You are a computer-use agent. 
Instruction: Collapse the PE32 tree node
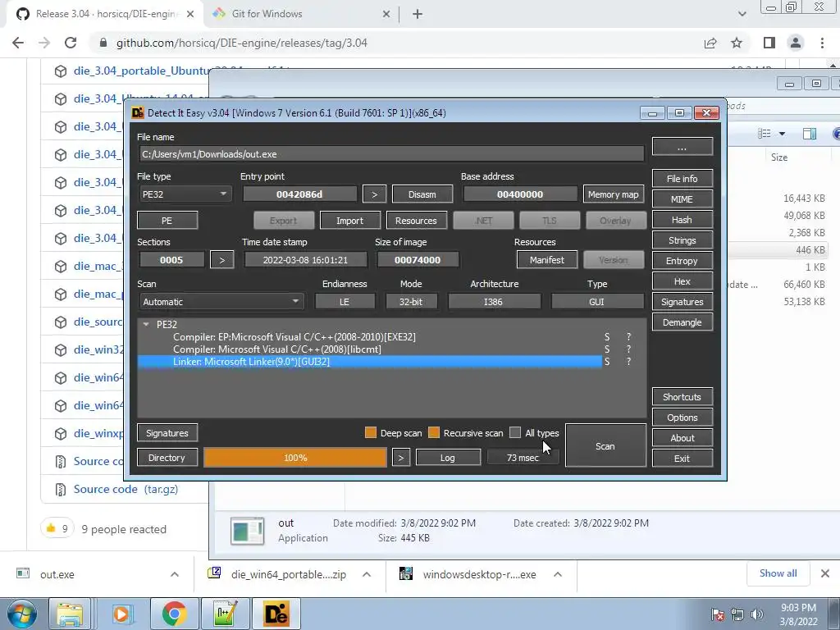click(x=146, y=324)
